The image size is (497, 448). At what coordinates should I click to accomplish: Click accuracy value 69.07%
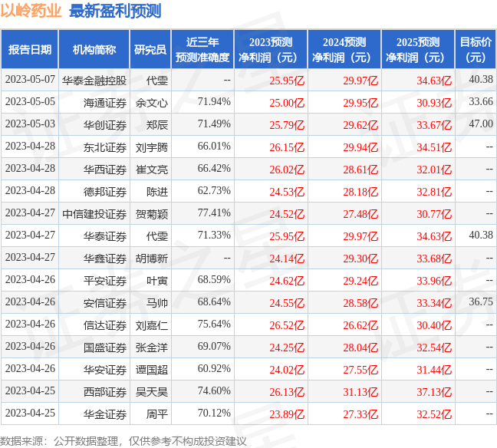(x=214, y=346)
